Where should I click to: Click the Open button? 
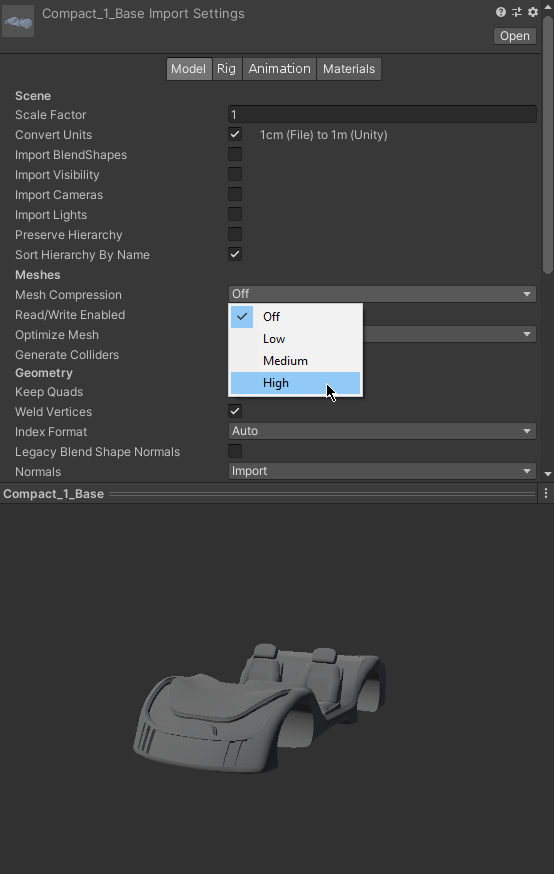coord(514,36)
